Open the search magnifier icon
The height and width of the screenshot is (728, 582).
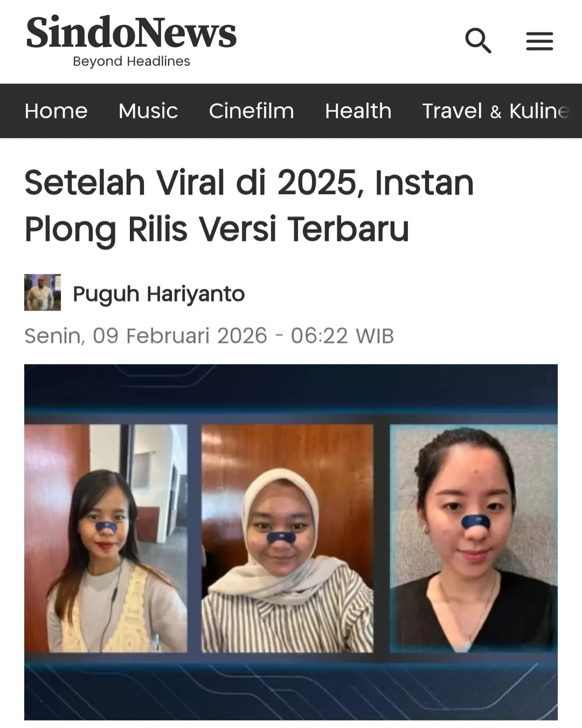(478, 41)
